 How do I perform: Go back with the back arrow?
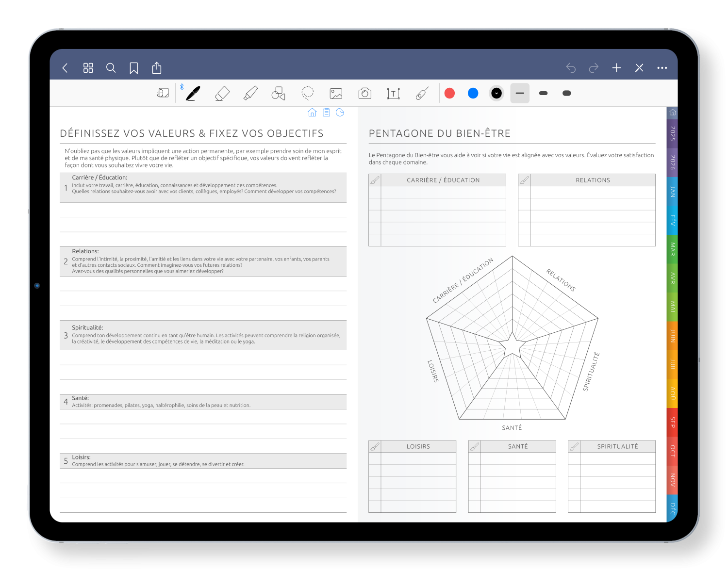(65, 68)
